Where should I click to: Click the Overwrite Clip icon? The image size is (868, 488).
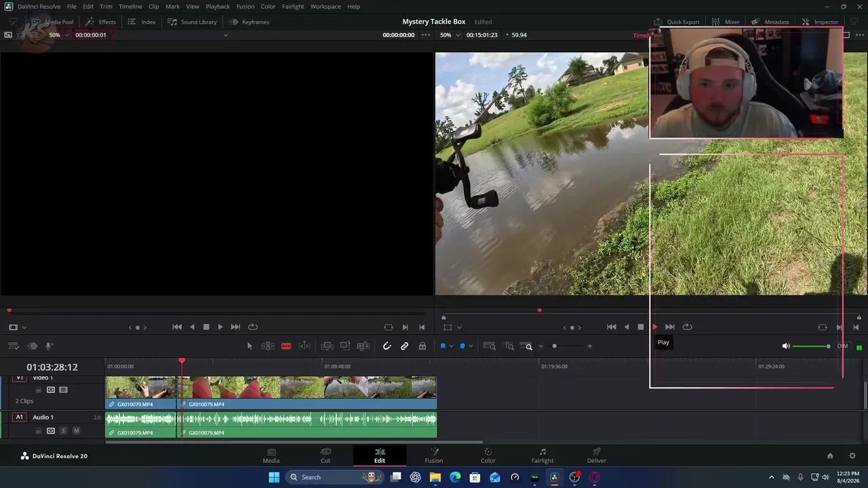(x=345, y=346)
